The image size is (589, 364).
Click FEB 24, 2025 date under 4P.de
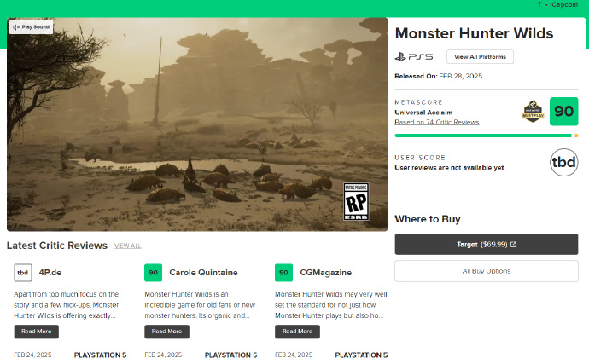point(32,355)
